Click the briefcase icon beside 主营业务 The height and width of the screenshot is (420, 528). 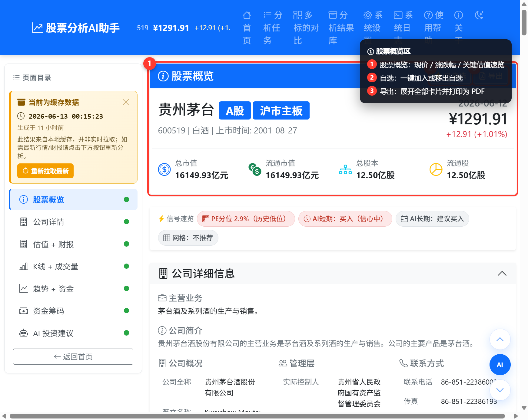(x=162, y=298)
